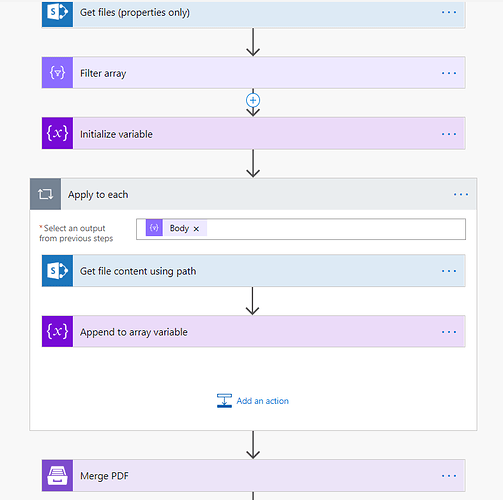503x500 pixels.
Task: Click the Apply to each loop icon
Action: point(45,194)
